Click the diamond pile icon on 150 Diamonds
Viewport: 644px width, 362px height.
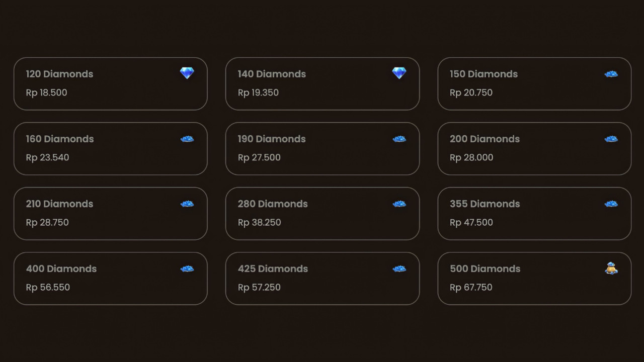click(611, 74)
